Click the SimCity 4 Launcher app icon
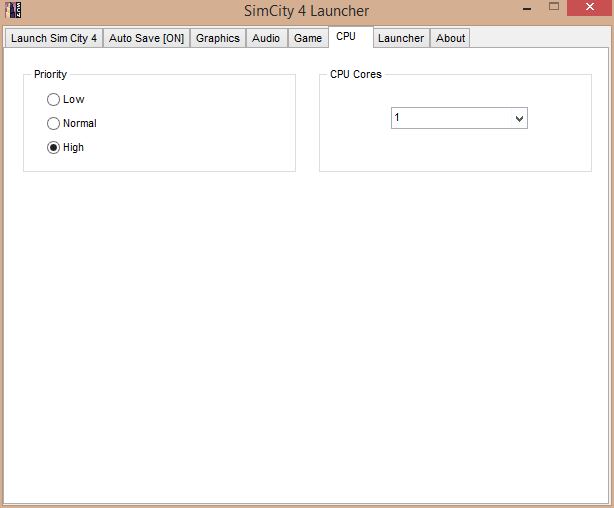 (x=13, y=10)
